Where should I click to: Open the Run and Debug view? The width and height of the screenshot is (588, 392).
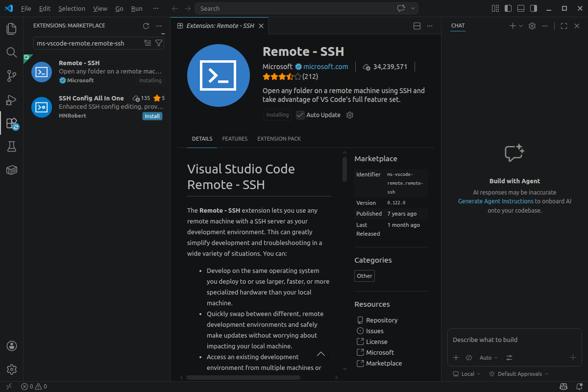[x=12, y=99]
